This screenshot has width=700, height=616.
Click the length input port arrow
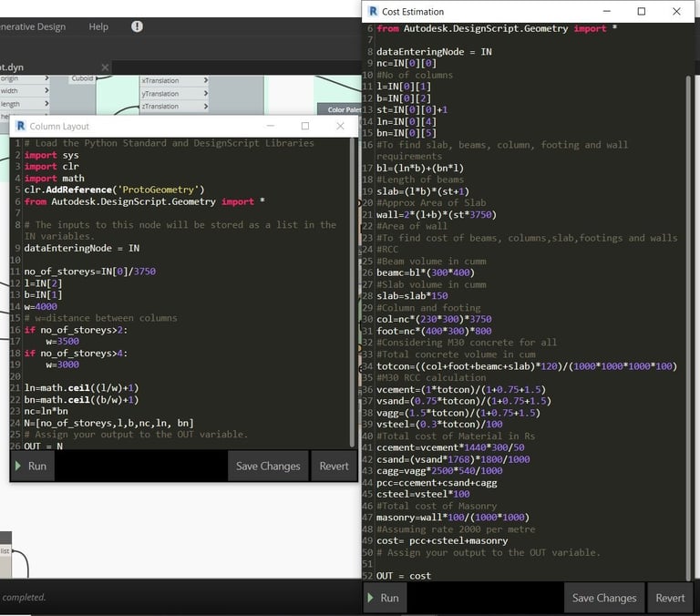[46, 104]
